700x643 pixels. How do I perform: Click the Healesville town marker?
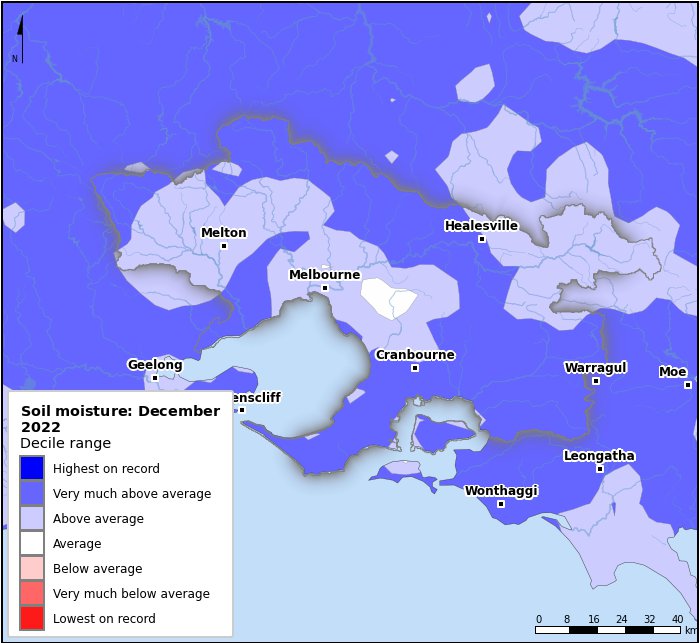pyautogui.click(x=482, y=239)
